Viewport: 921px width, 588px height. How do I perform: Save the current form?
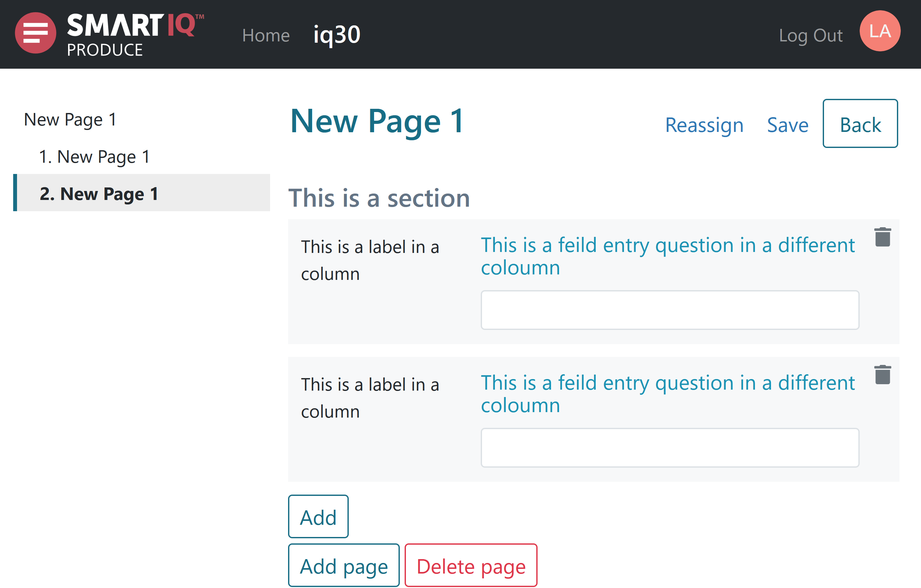coord(787,125)
